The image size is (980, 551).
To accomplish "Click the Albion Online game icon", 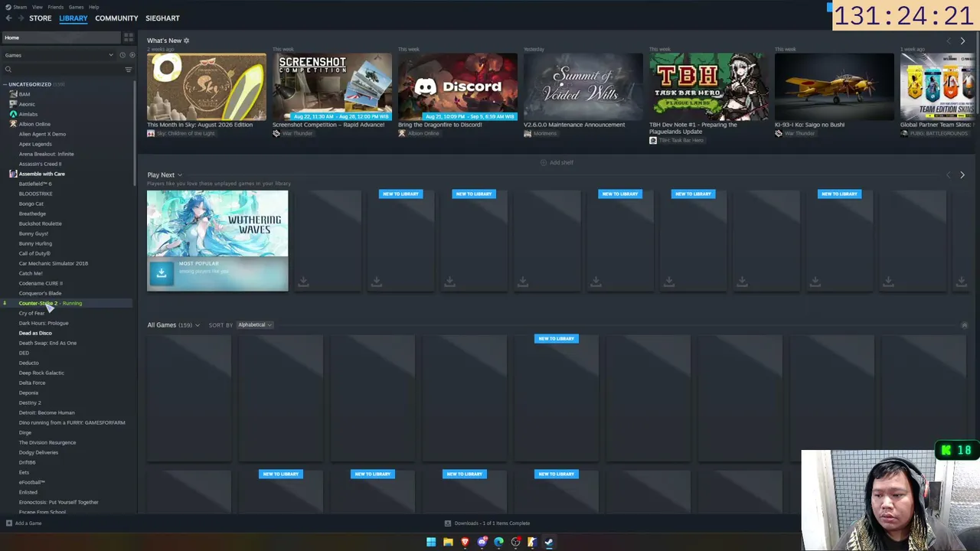I will [x=13, y=124].
